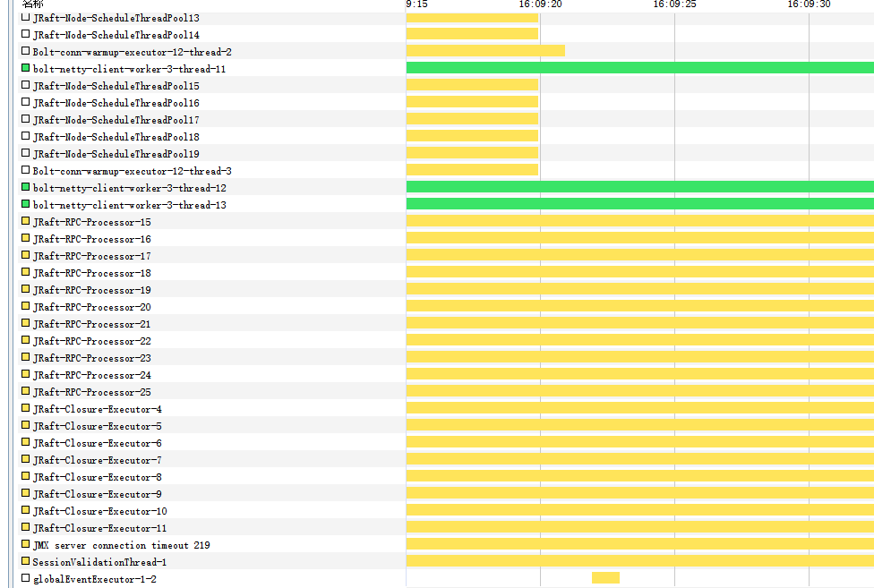This screenshot has height=588, width=874.
Task: Click yellow icon of JRaft-RPC-Processor-17
Action: tap(25, 255)
